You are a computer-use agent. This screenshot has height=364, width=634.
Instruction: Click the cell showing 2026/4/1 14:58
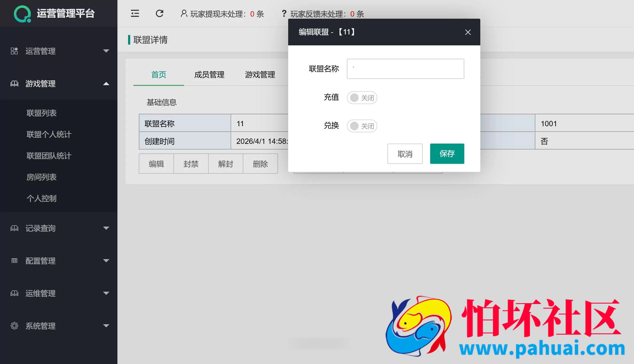tap(260, 141)
